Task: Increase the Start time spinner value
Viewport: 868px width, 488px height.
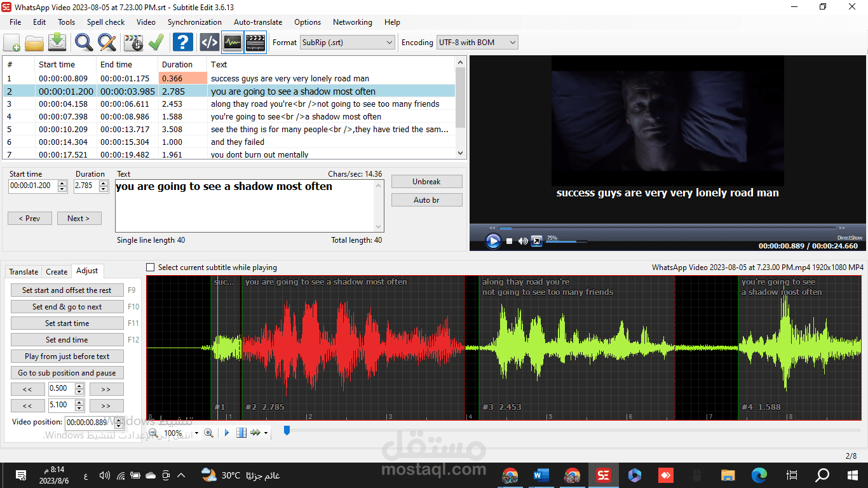Action: click(62, 183)
